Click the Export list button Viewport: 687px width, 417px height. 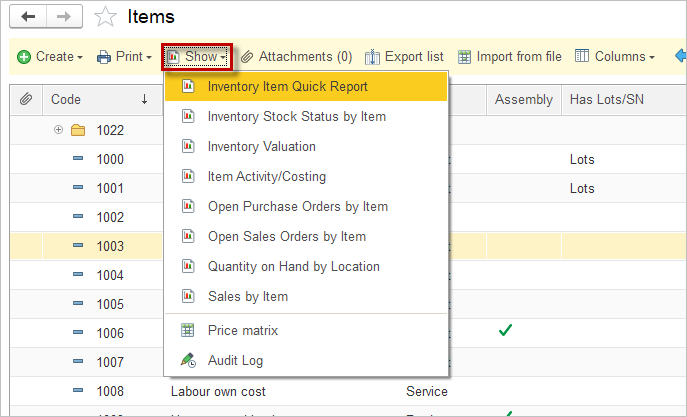(404, 57)
